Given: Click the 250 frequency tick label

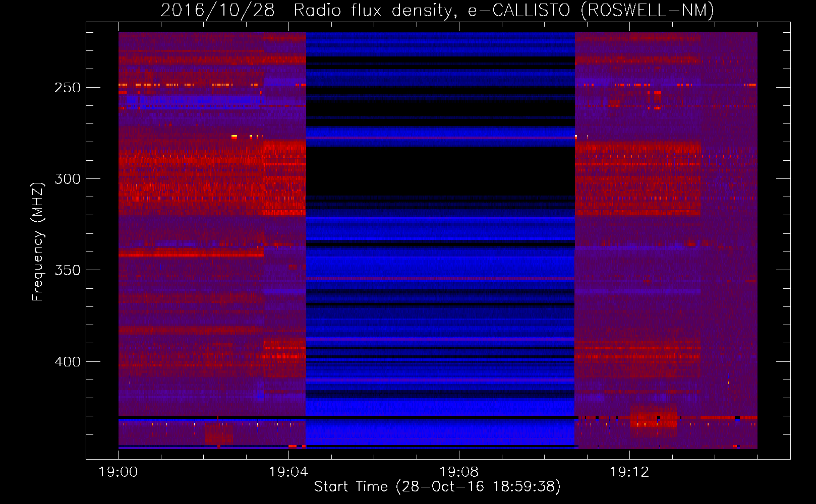Looking at the screenshot, I should point(68,88).
